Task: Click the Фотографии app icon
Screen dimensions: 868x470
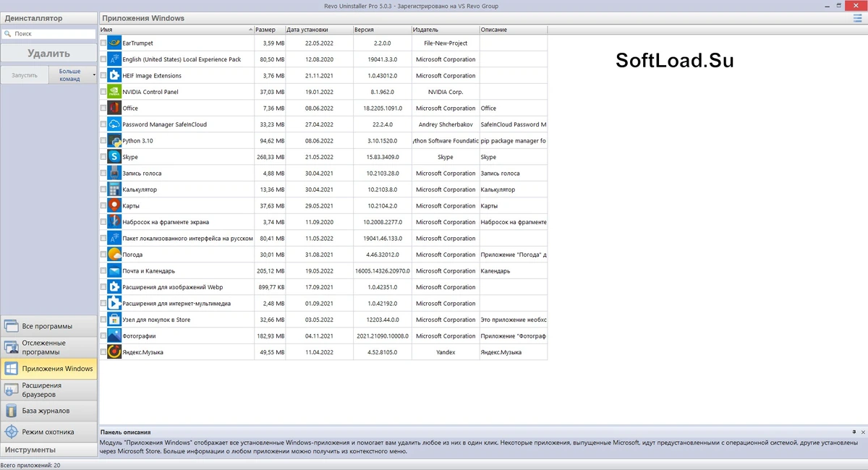Action: pos(114,336)
